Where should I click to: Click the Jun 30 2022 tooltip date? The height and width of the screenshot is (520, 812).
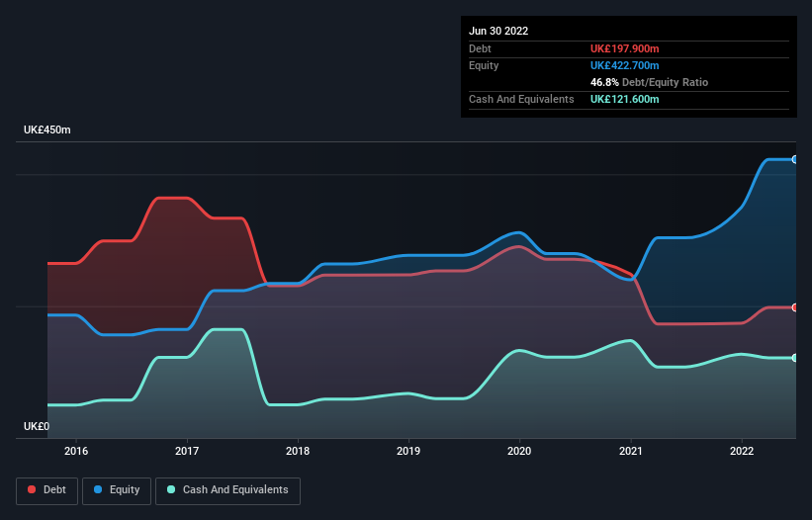498,31
